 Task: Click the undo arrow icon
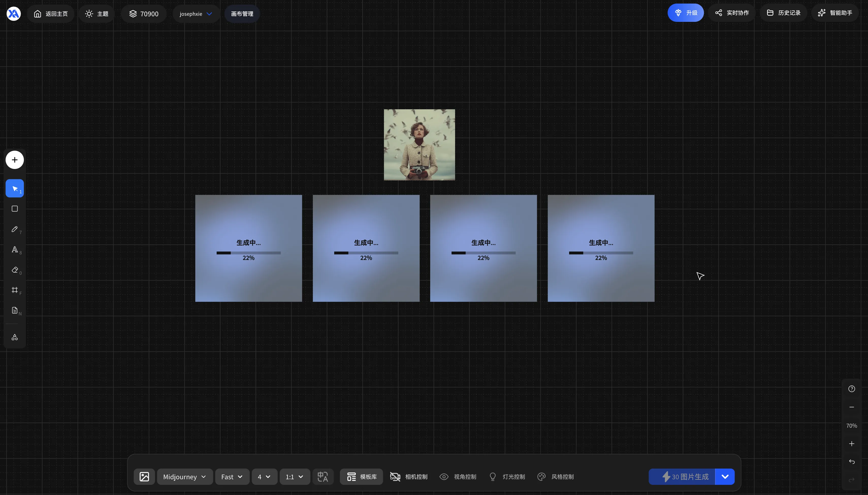coord(852,462)
